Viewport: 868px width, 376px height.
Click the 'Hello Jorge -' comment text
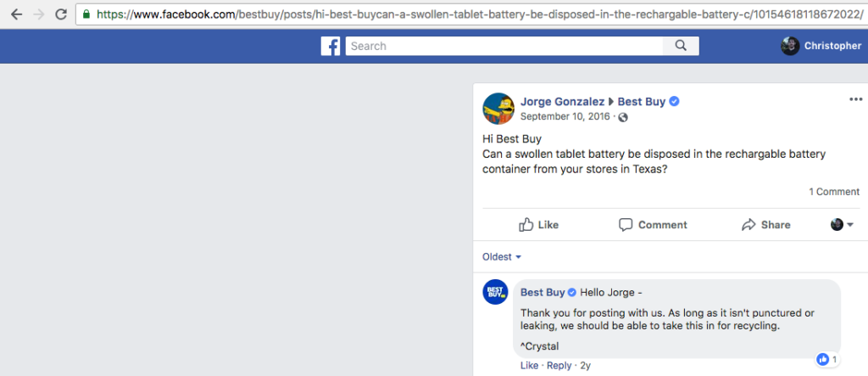611,292
